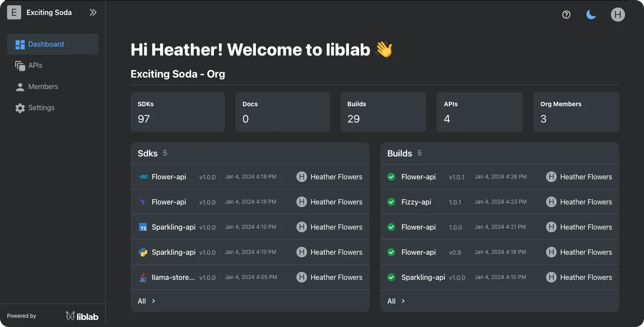
Task: Open the help question mark icon
Action: (566, 14)
